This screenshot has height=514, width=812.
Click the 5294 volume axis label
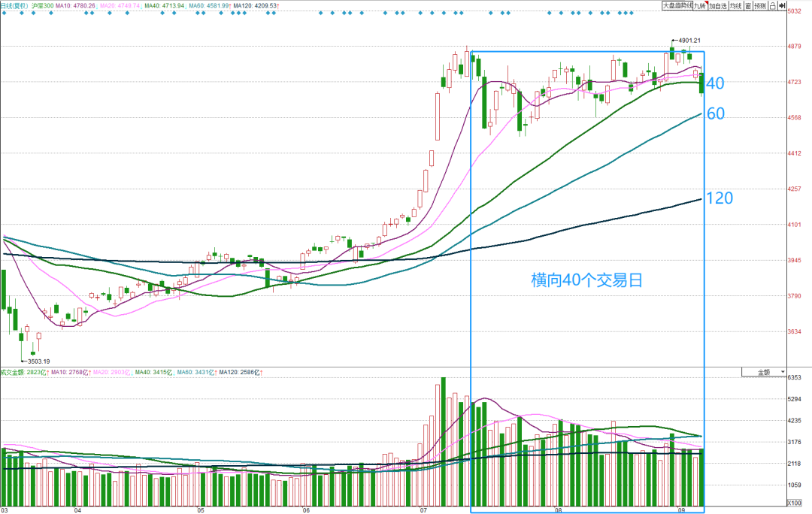[x=795, y=399]
